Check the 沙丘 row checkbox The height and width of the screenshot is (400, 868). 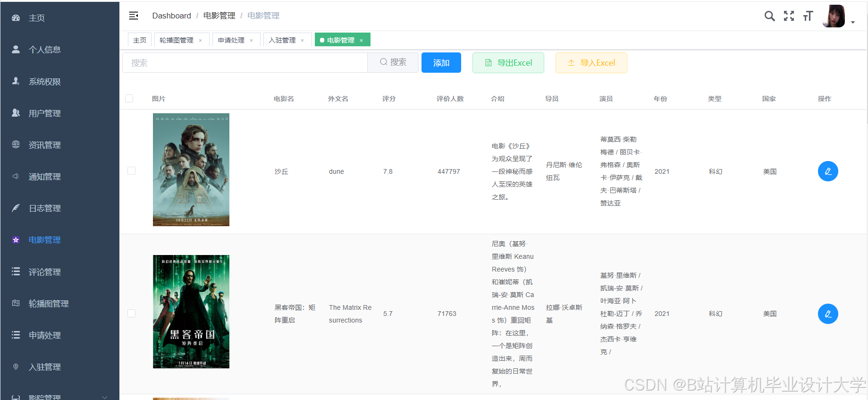pyautogui.click(x=131, y=170)
